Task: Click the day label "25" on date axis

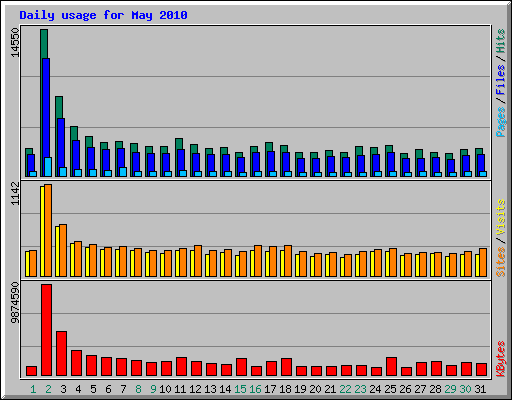Action: click(390, 389)
